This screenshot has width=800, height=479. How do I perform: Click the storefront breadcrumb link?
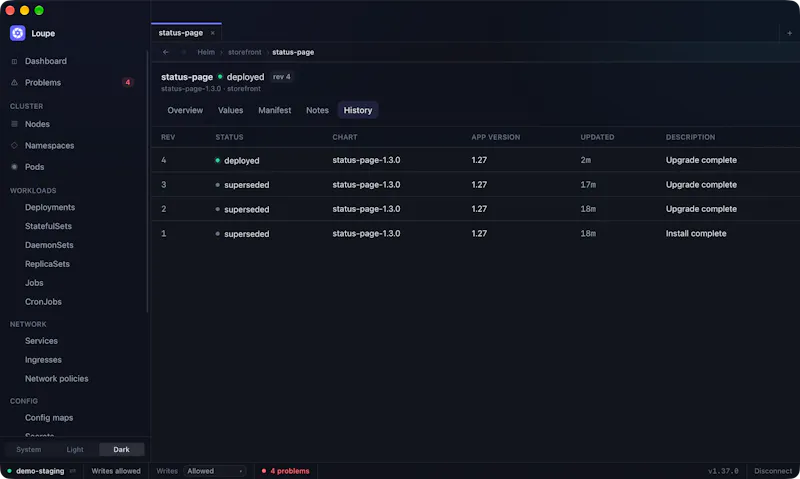[244, 52]
